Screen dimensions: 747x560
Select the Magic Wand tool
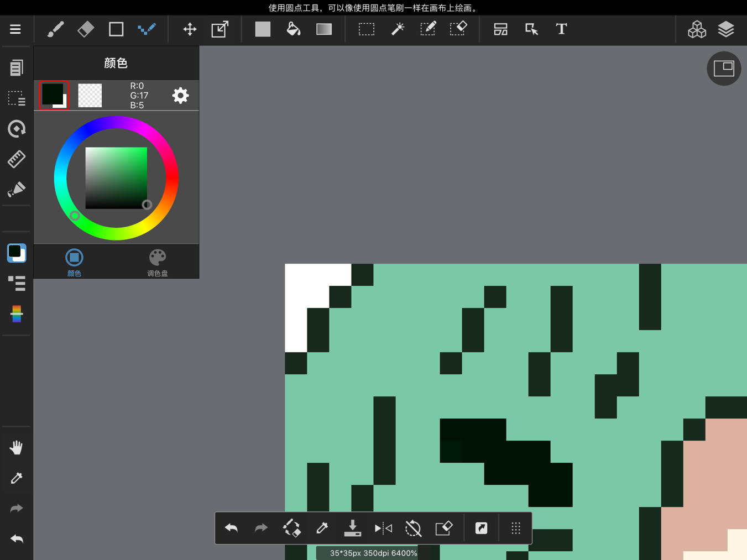[398, 29]
